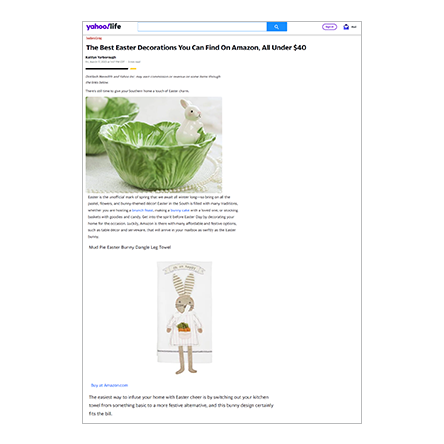Click the article headline about Easter decorations
This screenshot has width=444, height=444.
[x=196, y=48]
